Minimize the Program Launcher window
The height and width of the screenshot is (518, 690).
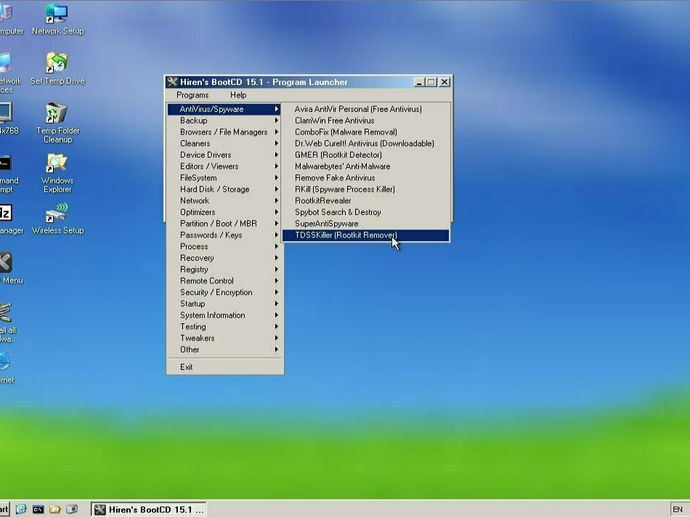(x=419, y=82)
